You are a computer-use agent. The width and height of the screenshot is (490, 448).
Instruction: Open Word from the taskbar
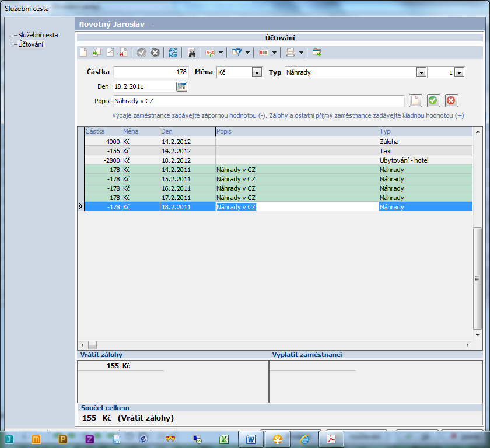[251, 439]
